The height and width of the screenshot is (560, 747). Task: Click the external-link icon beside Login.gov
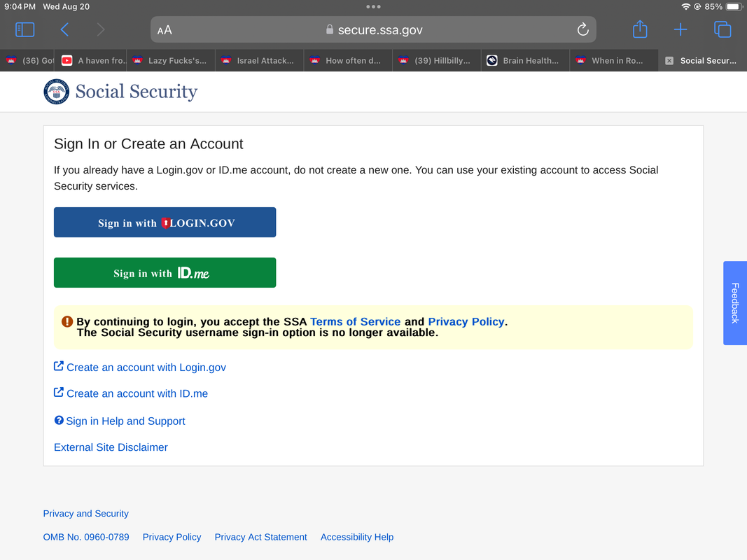(59, 366)
